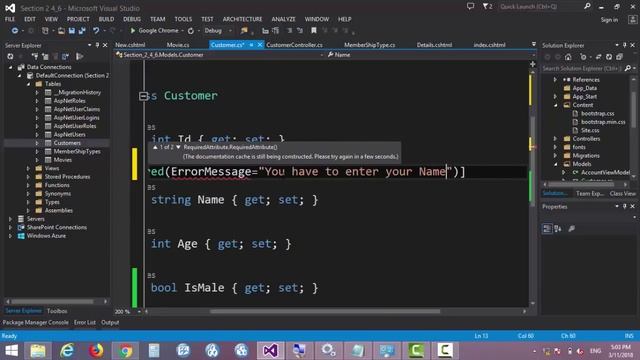640x360 pixels.
Task: Toggle auto-hide pin on Properties panel
Action: click(625, 207)
